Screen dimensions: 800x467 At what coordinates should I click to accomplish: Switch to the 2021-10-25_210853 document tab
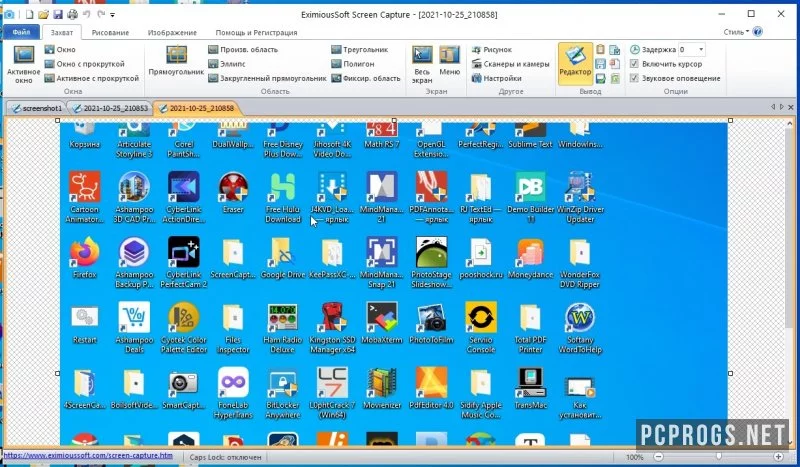click(110, 108)
